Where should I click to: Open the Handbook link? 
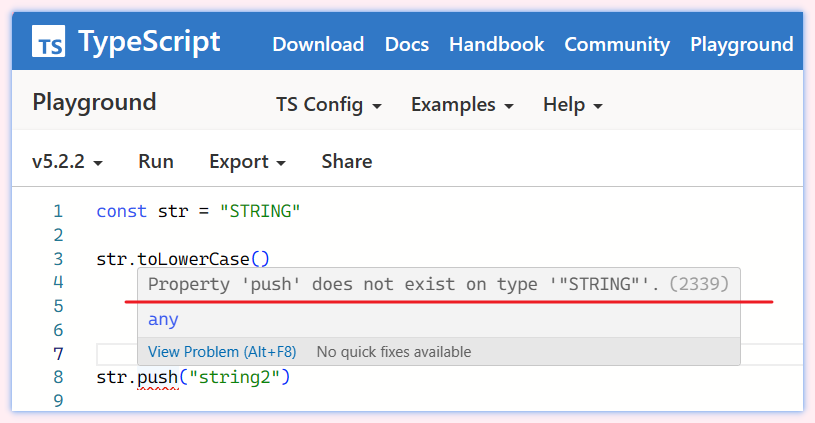click(496, 44)
